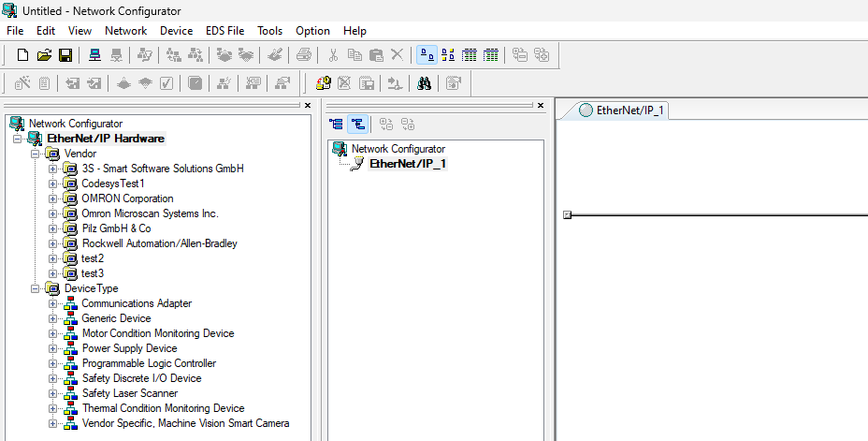
Task: Select Vendor Specific, Machine Vision Smart Camera
Action: pos(185,422)
